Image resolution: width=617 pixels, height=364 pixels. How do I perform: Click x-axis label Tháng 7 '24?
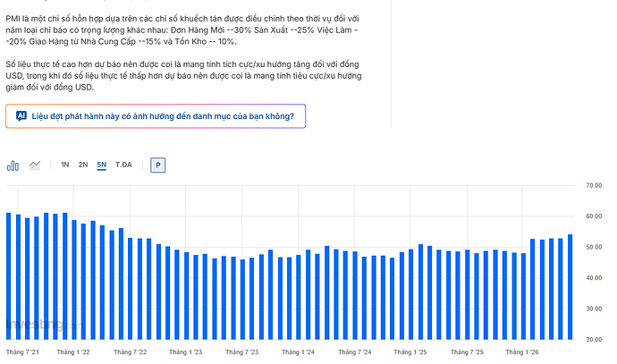pos(354,352)
